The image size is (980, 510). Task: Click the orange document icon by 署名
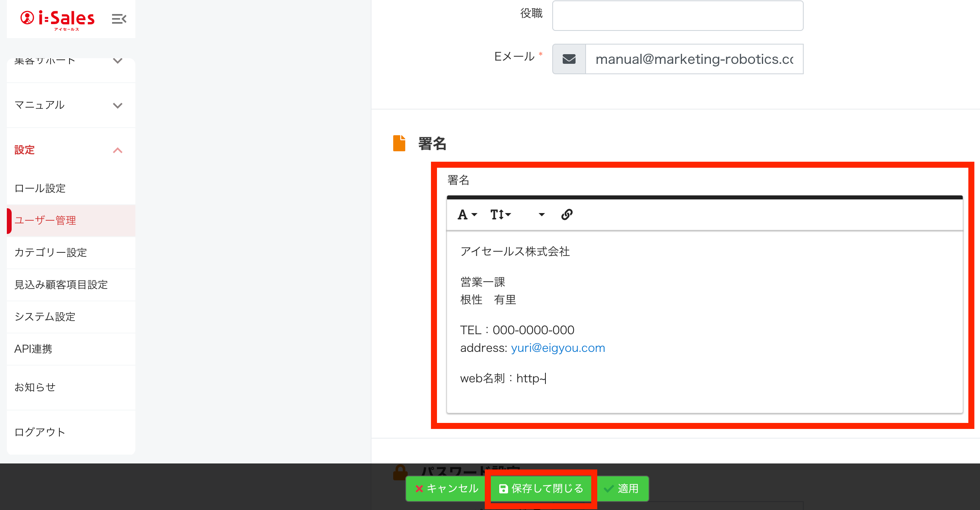pyautogui.click(x=399, y=143)
